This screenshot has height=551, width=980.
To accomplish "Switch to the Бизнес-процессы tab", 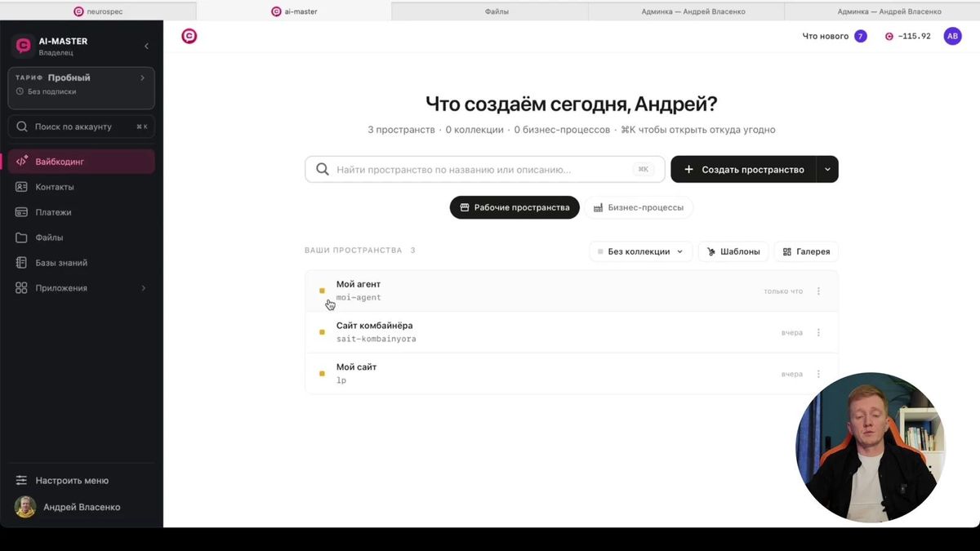I will pos(639,207).
